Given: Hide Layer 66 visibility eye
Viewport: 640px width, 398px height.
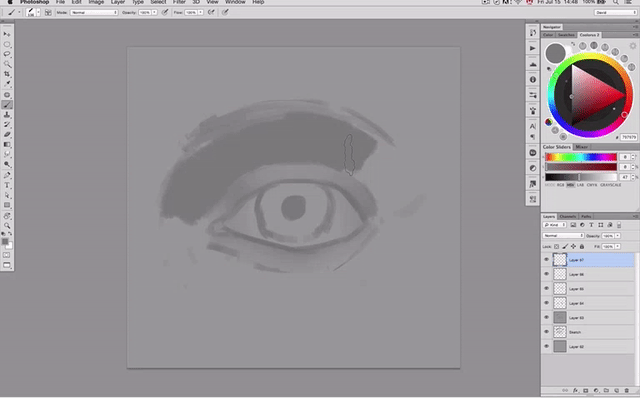Looking at the screenshot, I should point(546,274).
